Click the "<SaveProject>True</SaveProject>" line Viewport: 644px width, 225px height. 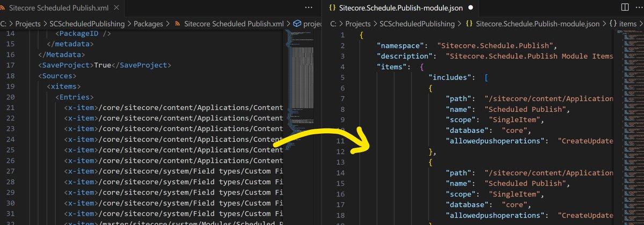click(x=104, y=66)
